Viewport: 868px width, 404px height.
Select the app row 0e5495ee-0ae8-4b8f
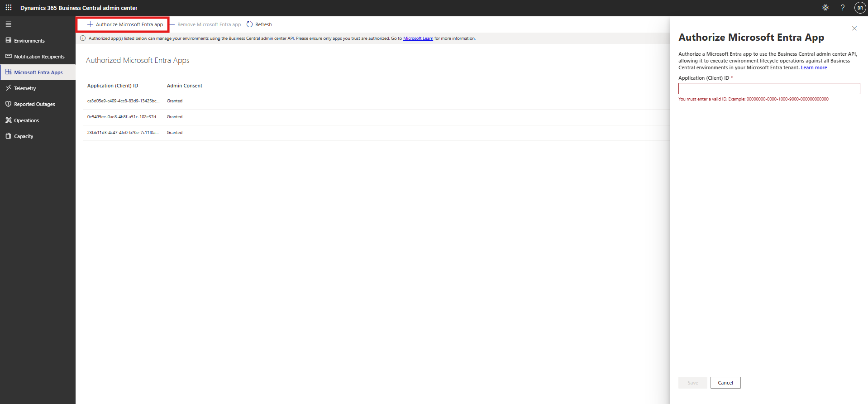pos(376,117)
